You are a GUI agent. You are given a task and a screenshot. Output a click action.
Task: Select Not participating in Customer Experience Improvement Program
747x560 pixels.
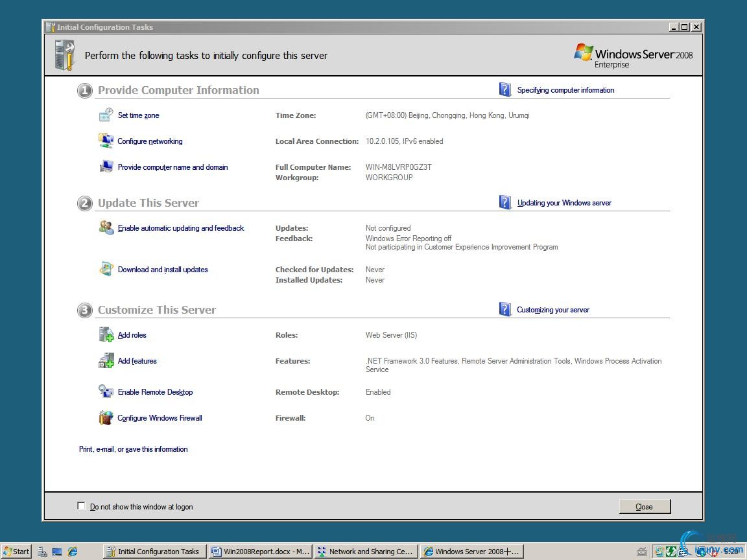pyautogui.click(x=462, y=247)
